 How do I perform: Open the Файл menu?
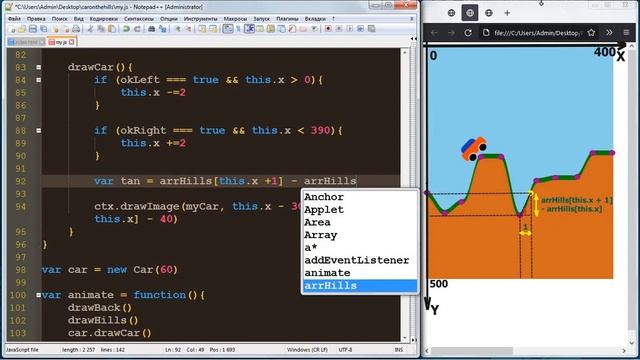(14, 19)
